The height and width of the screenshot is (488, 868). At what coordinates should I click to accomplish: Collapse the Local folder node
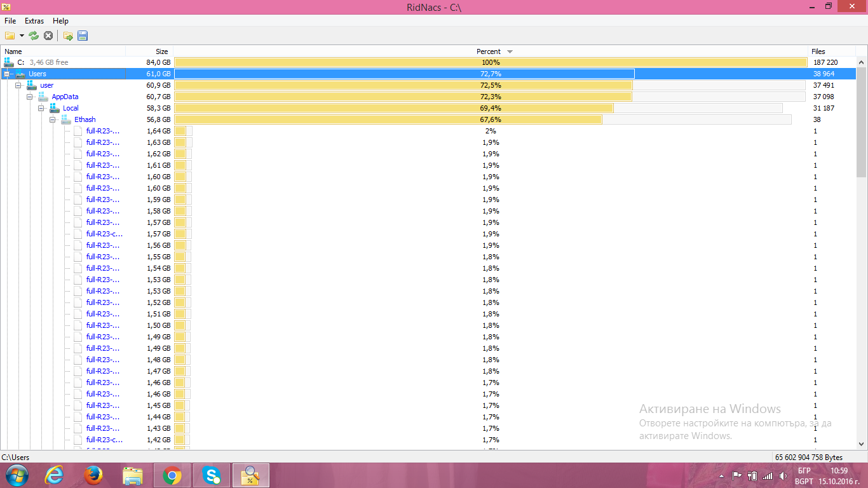(x=42, y=108)
